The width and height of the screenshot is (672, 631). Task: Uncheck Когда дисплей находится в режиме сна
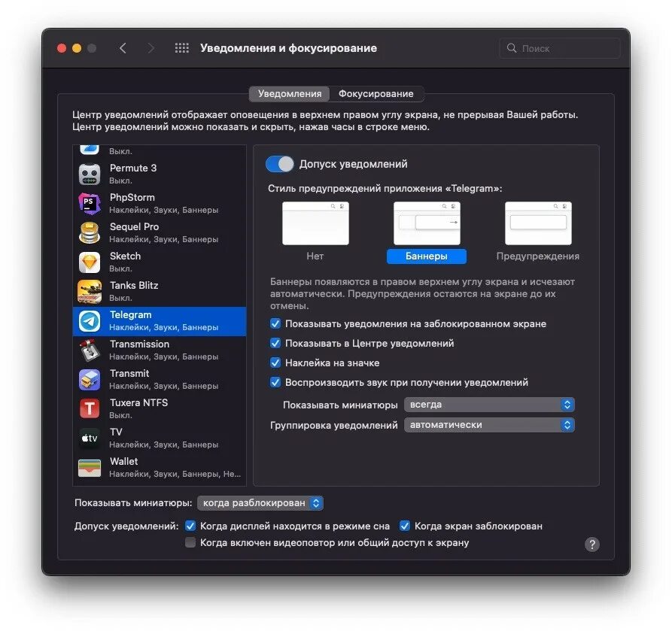click(190, 526)
